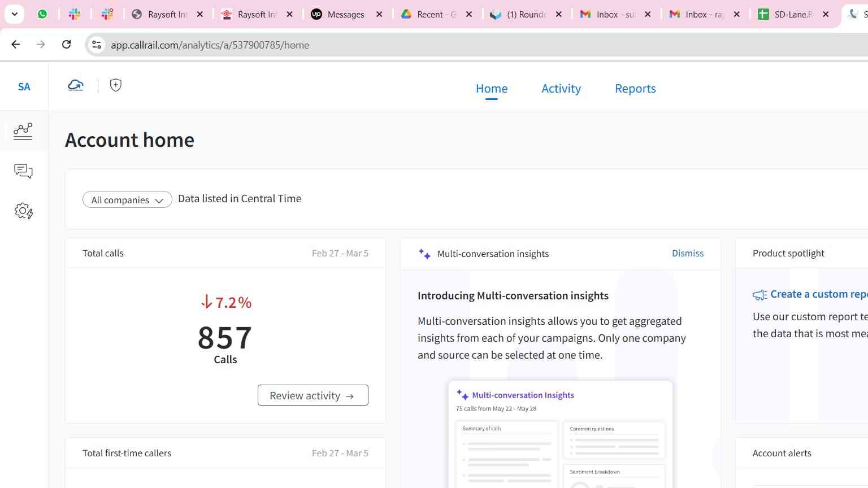Open the SA account switcher
Viewport: 868px width, 488px height.
pyautogui.click(x=24, y=86)
